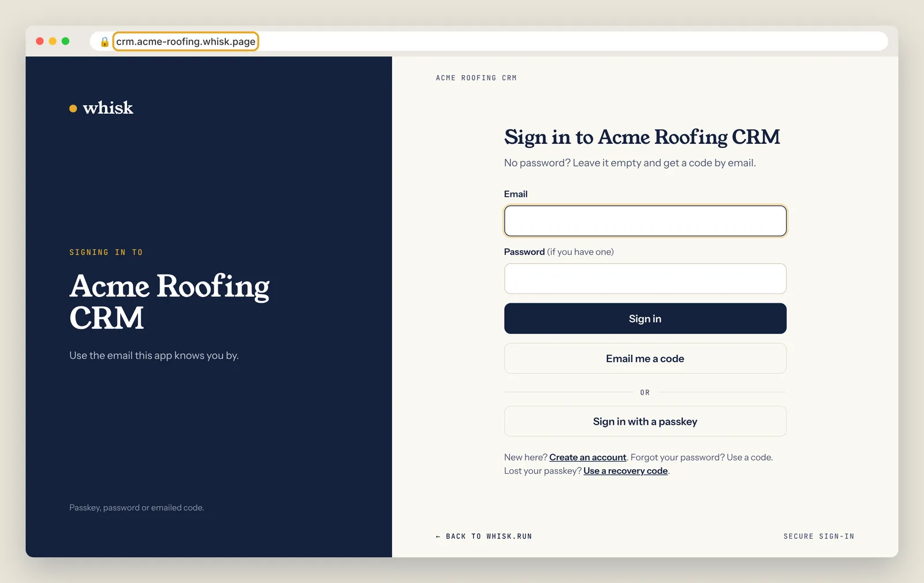Click the whisk logo in the sidebar
The image size is (924, 583).
[x=101, y=108]
